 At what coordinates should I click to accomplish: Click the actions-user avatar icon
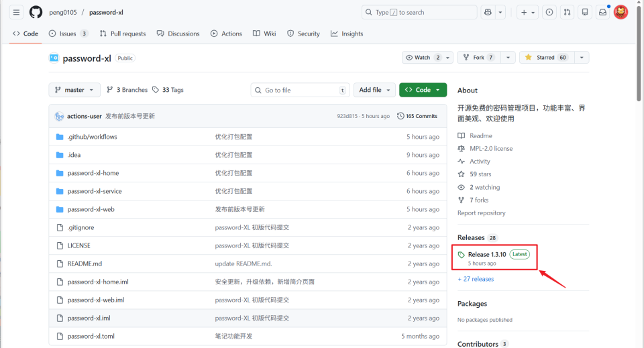(60, 116)
